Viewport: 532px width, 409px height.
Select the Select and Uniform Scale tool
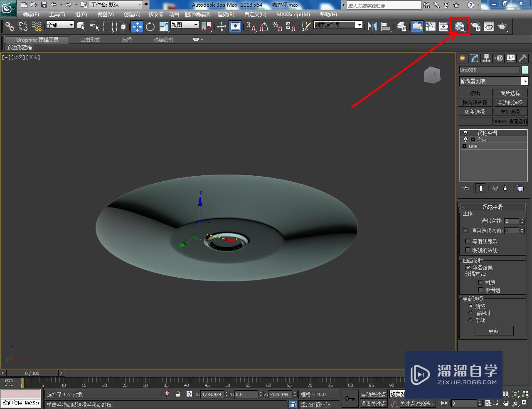pos(164,26)
